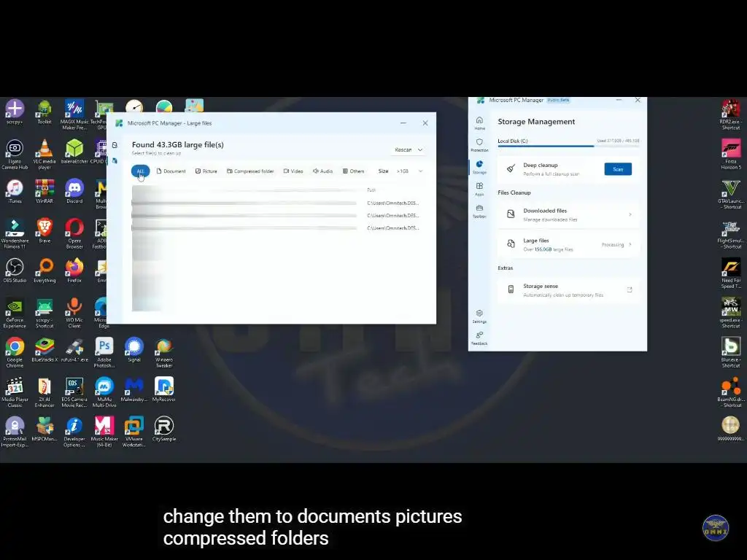
Task: Open the Signal desktop icon
Action: (x=134, y=349)
